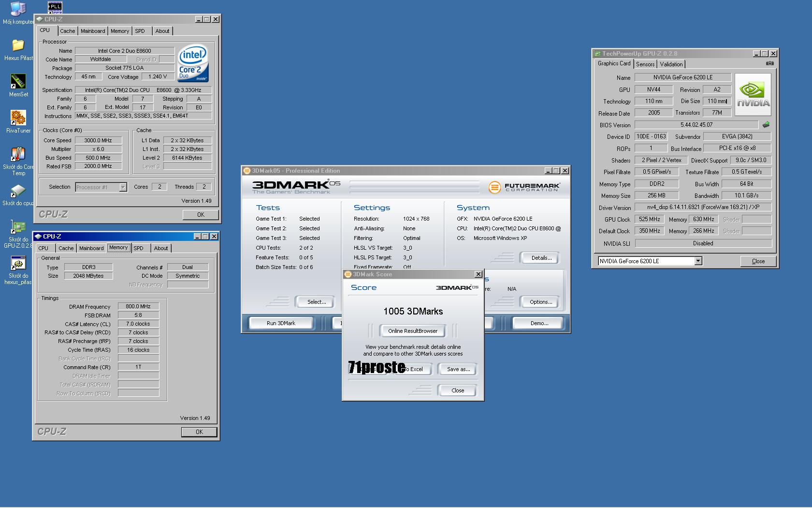Click OK in the bottom CPU-Z window
The image size is (812, 508).
coord(199,432)
